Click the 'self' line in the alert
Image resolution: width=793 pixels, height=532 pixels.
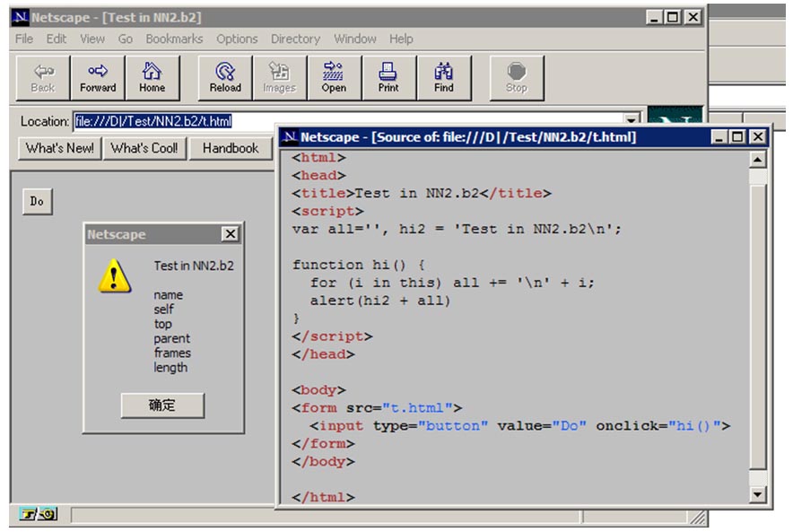pos(163,309)
